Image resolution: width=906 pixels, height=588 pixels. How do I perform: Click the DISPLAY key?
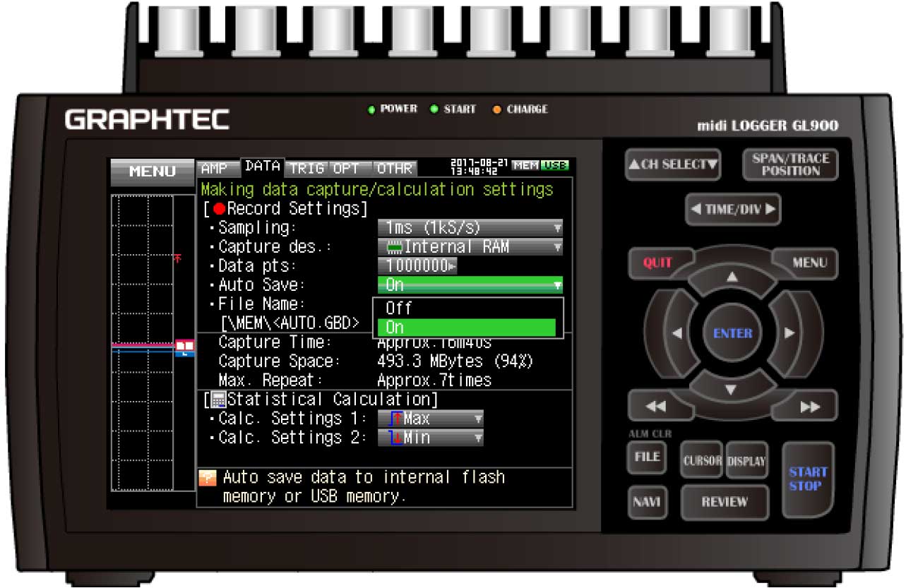746,461
